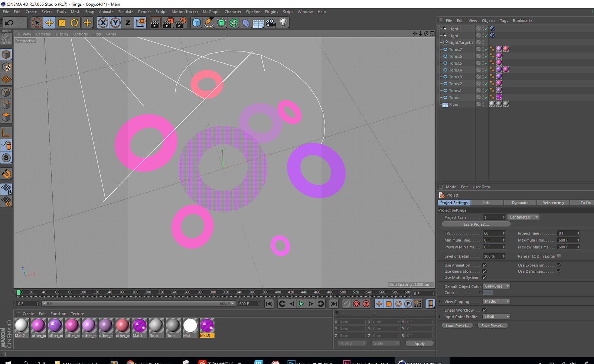Click the Light bulb icon
Image resolution: width=594 pixels, height=364 pixels.
pyautogui.click(x=283, y=23)
